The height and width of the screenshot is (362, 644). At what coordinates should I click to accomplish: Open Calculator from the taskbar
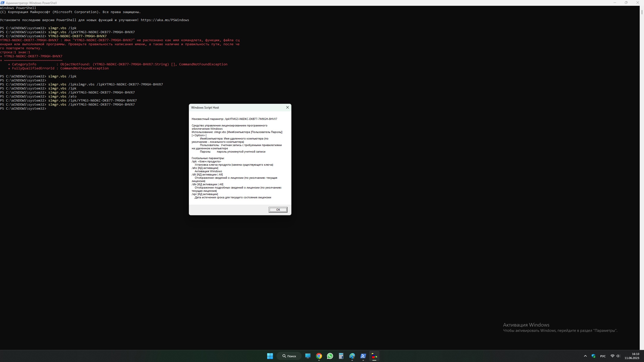click(341, 356)
